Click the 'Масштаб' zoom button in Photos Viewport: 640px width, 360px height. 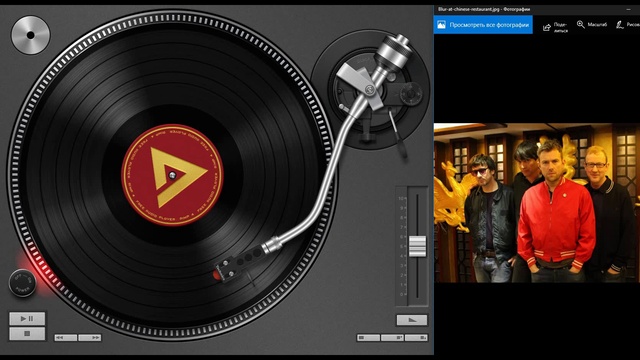click(592, 24)
